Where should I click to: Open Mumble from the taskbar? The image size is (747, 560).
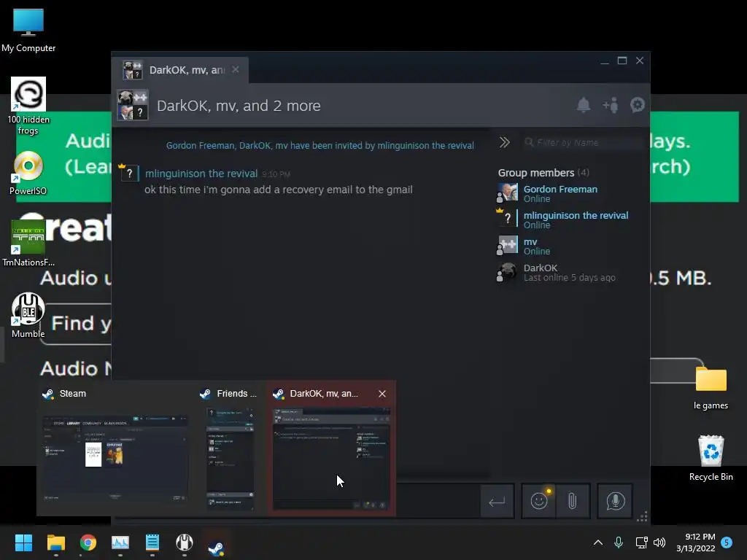[x=185, y=542]
